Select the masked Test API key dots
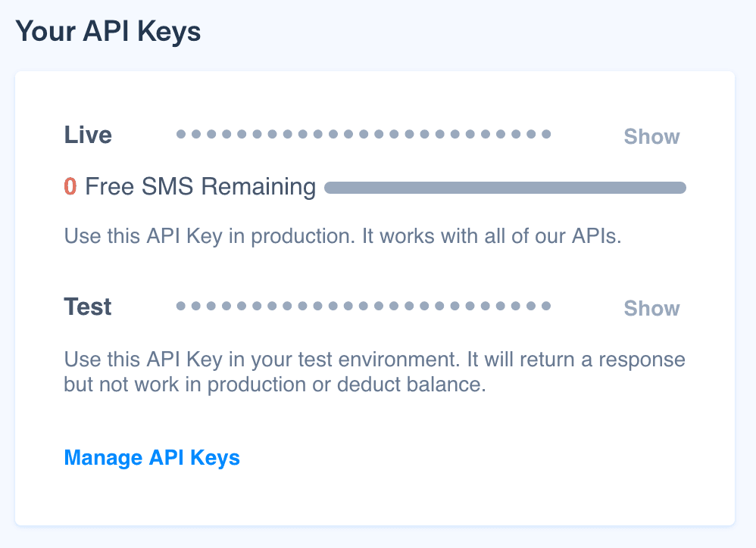 click(x=364, y=307)
